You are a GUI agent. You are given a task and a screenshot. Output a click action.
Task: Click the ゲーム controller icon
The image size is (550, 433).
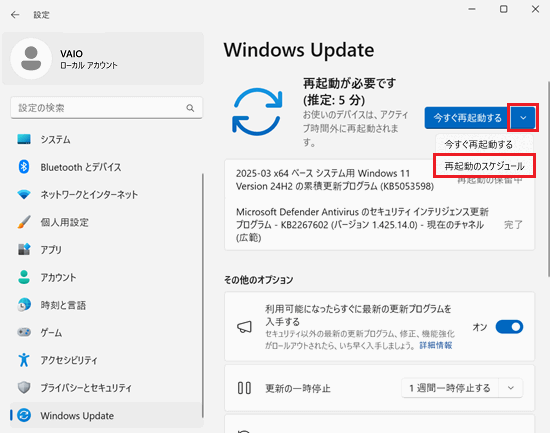coord(24,332)
